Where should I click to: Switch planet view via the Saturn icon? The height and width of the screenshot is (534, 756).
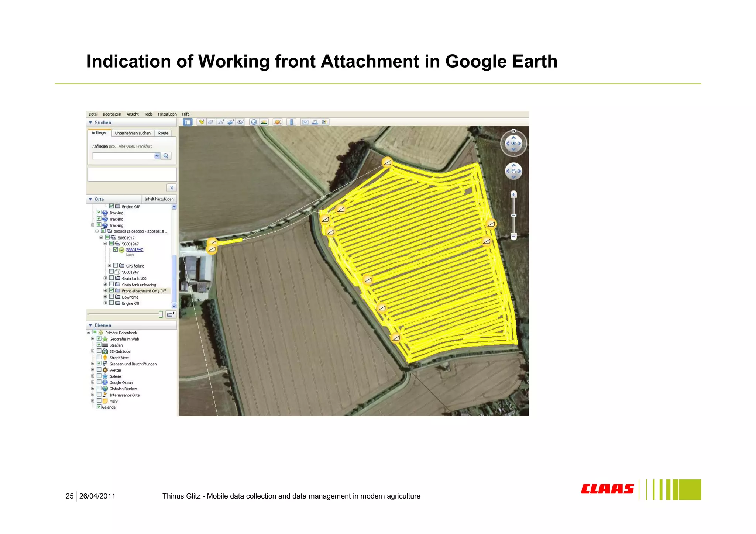click(x=278, y=122)
